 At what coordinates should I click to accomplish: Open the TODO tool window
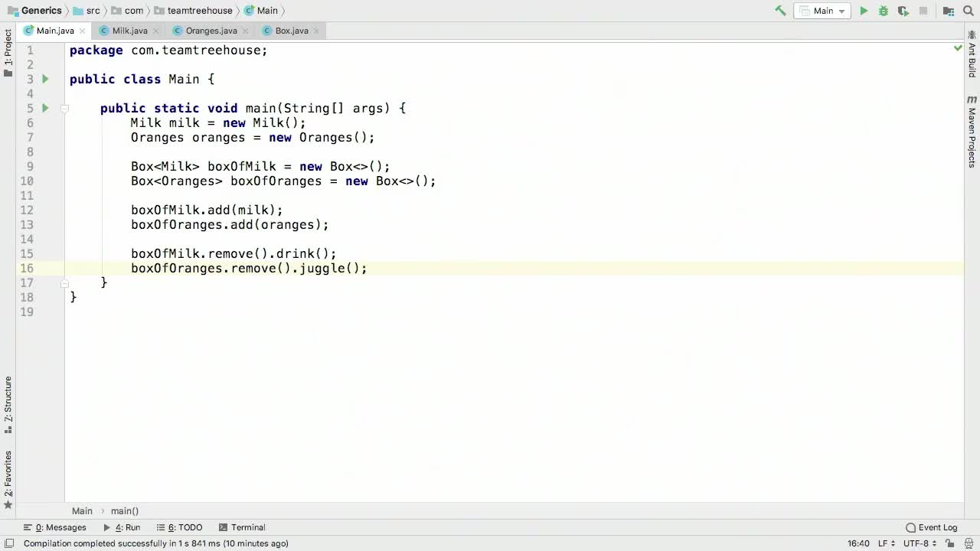[186, 527]
